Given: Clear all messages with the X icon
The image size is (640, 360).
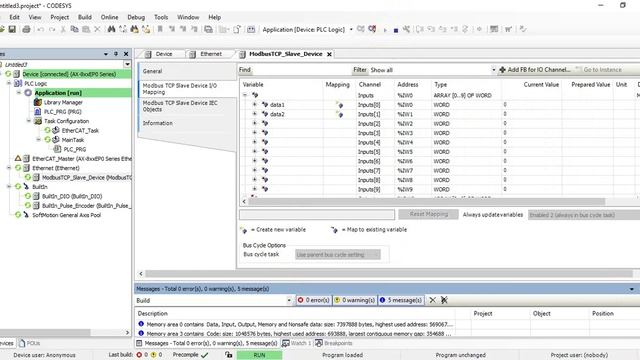Looking at the screenshot, I should [x=432, y=300].
